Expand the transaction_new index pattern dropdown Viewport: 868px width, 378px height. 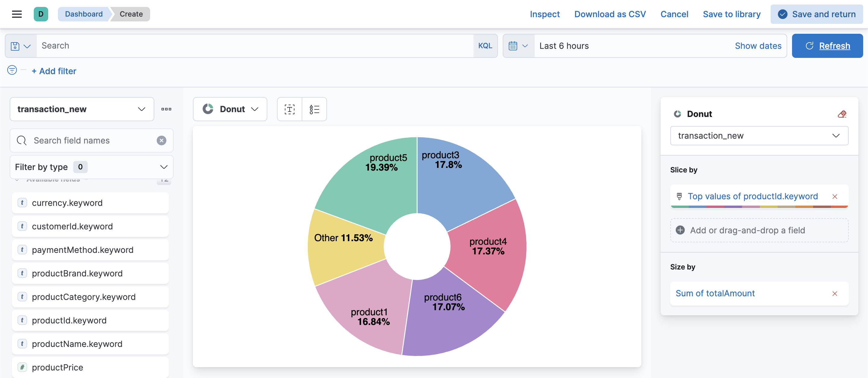(x=82, y=109)
